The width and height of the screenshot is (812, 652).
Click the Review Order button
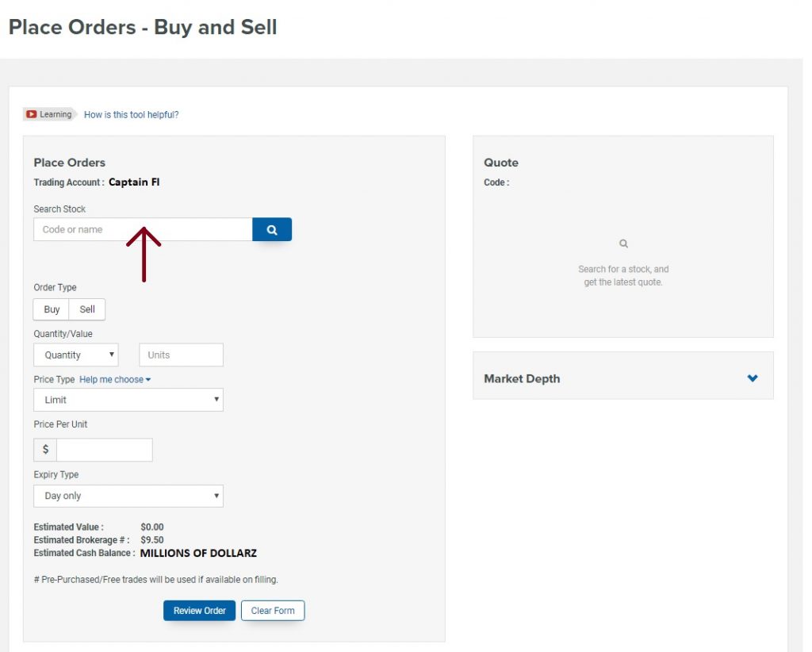pyautogui.click(x=199, y=611)
